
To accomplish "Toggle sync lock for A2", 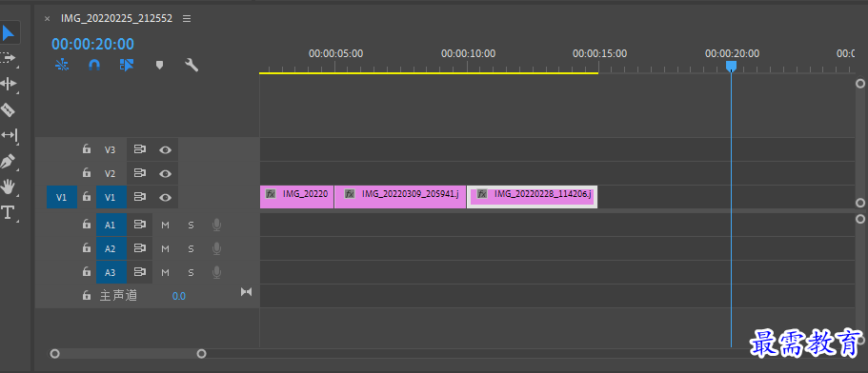I will (x=139, y=248).
